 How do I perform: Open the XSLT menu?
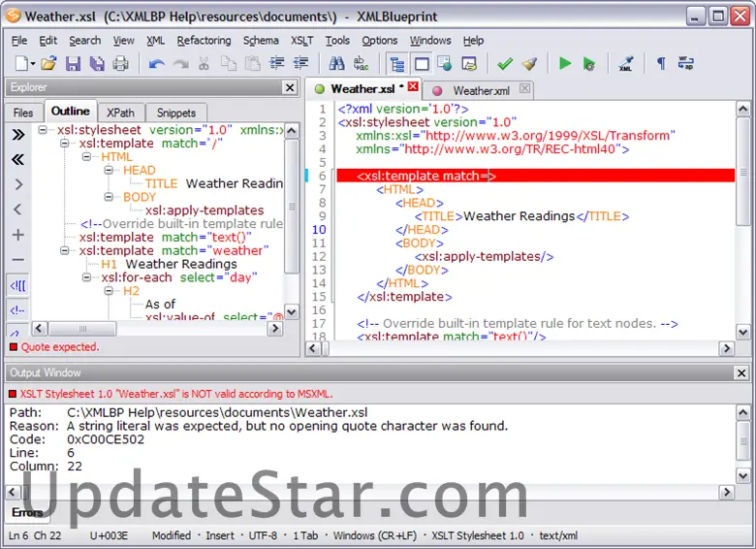[x=301, y=41]
